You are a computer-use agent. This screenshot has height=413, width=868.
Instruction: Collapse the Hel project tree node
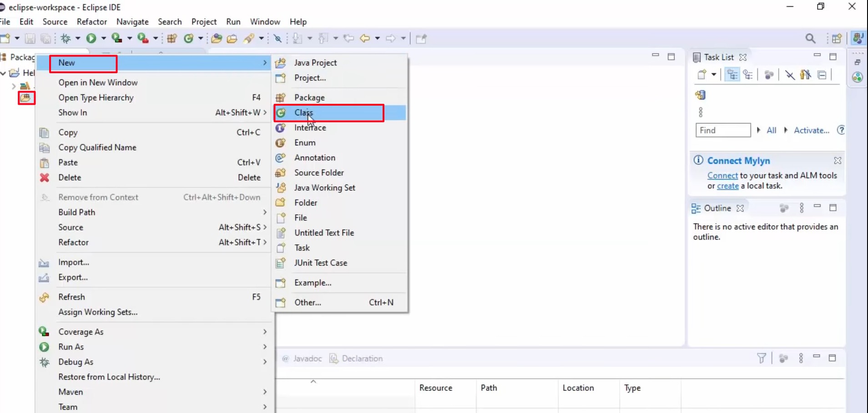pyautogui.click(x=3, y=73)
